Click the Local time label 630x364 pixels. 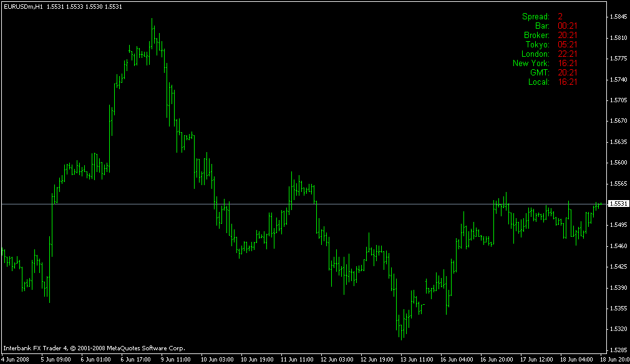coord(539,82)
